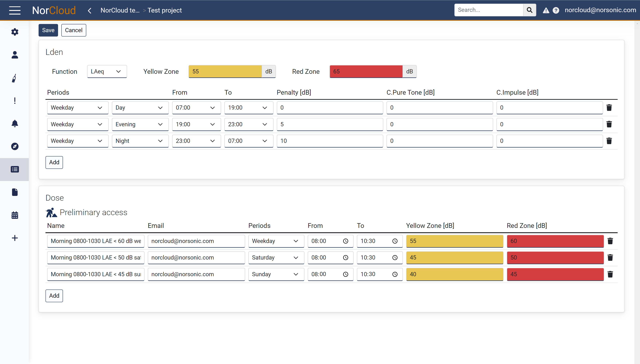
Task: Click the name field Morning 0800-1030 LAE < 60
Action: [96, 241]
